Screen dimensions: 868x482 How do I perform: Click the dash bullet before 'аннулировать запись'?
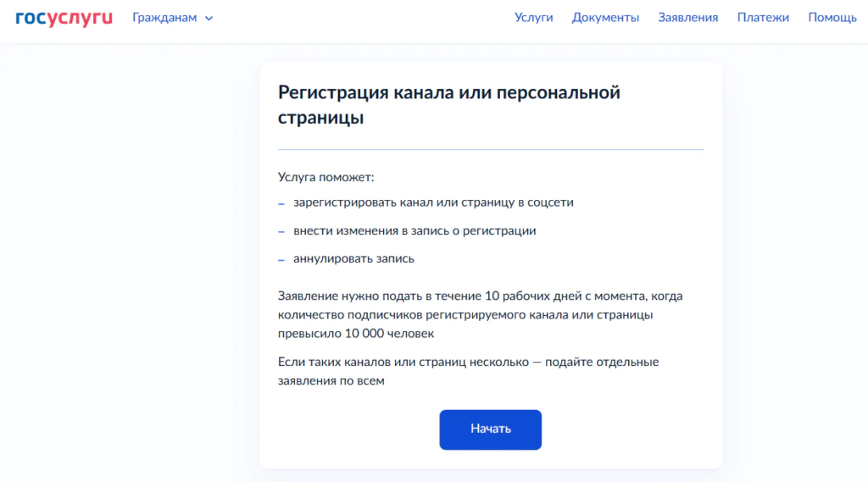281,259
